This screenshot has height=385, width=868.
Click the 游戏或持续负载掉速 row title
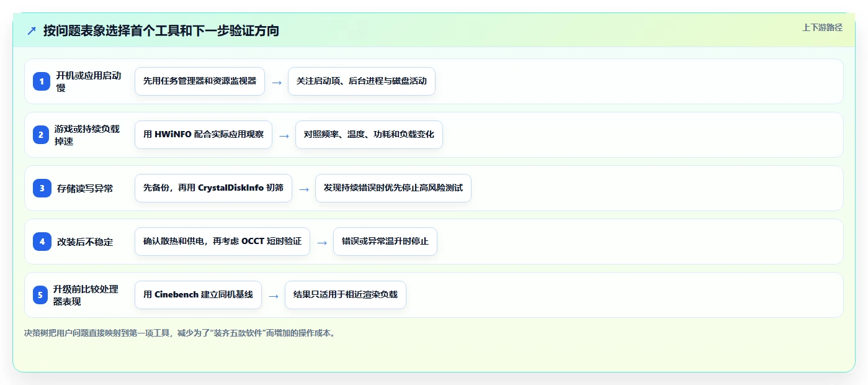(x=87, y=135)
